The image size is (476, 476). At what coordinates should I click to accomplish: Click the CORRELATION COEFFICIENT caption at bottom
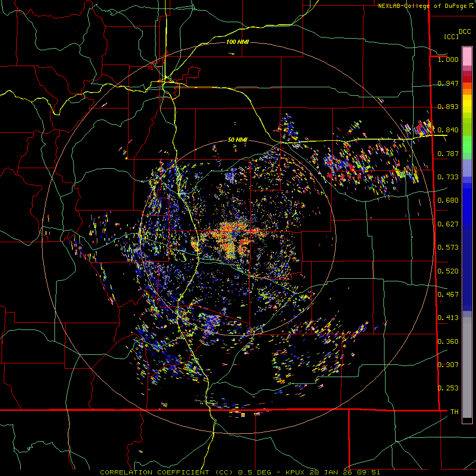(x=240, y=472)
